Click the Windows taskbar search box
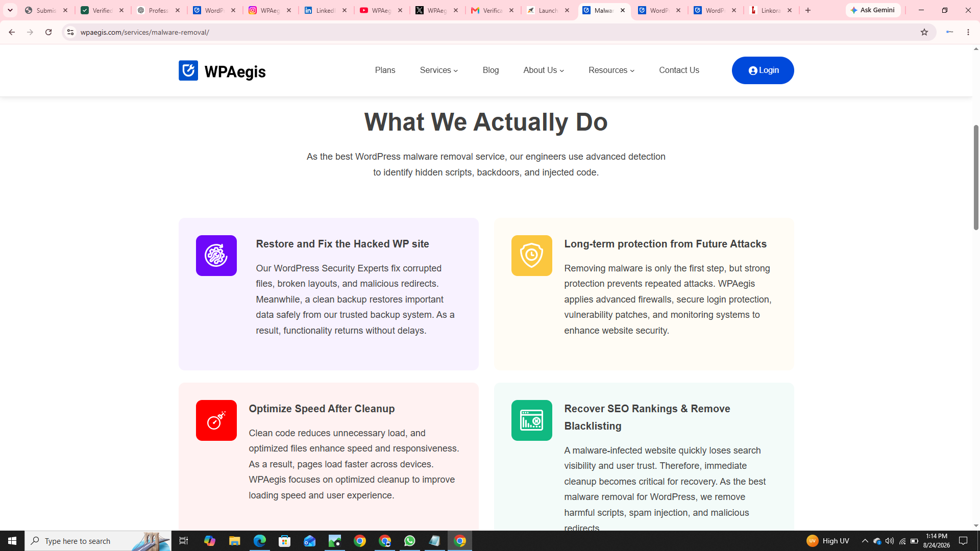The height and width of the screenshot is (551, 980). (98, 541)
